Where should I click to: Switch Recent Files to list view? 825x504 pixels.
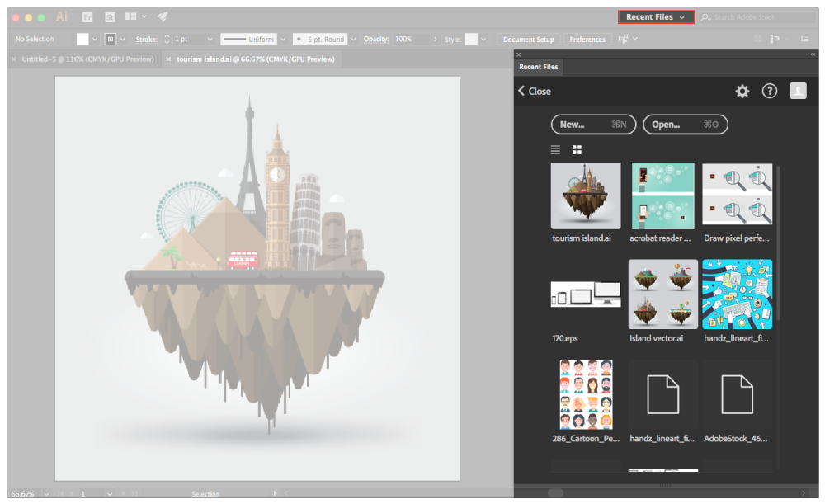pyautogui.click(x=555, y=149)
